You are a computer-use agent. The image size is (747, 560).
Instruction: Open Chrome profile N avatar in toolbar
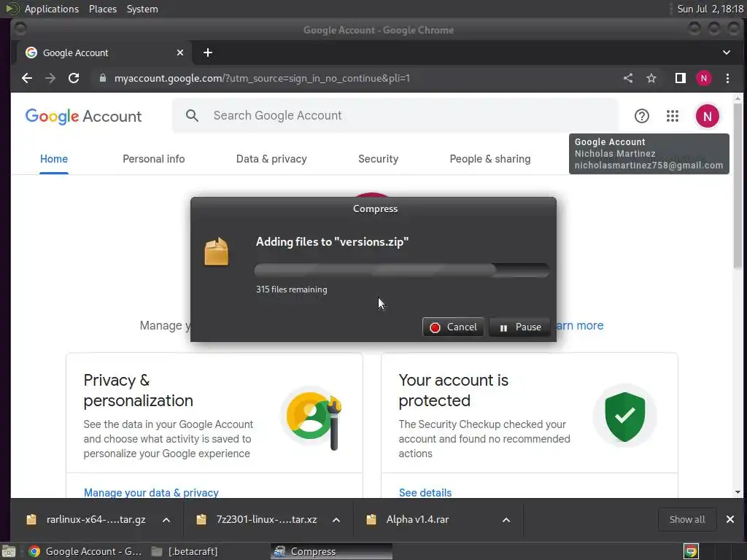coord(704,78)
